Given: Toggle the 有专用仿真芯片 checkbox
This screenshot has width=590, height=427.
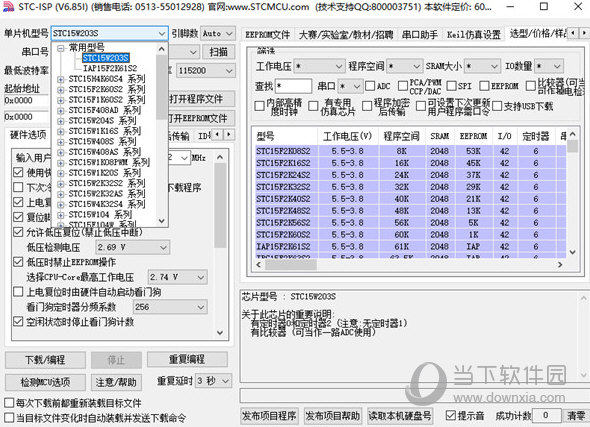Looking at the screenshot, I should click(313, 106).
